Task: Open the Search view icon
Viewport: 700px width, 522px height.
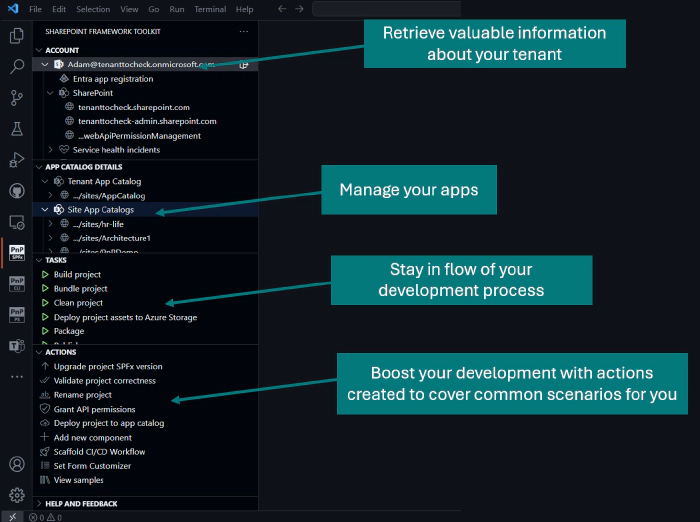Action: point(16,67)
